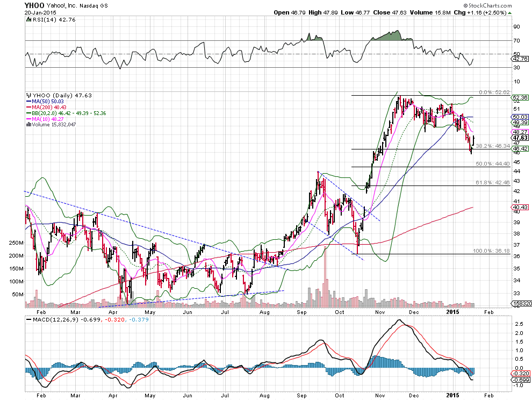Click the 50.03 price tag on right axis
532x400 pixels.
click(520, 117)
